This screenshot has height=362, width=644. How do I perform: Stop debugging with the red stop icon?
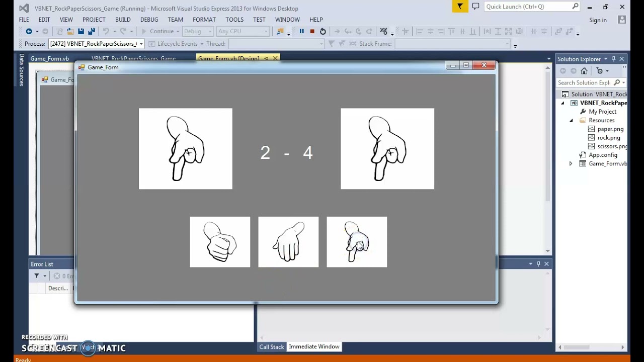tap(312, 31)
